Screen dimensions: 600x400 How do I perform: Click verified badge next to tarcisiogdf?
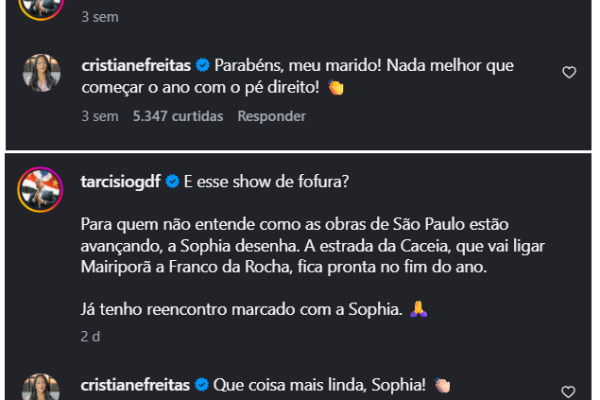[x=172, y=181]
